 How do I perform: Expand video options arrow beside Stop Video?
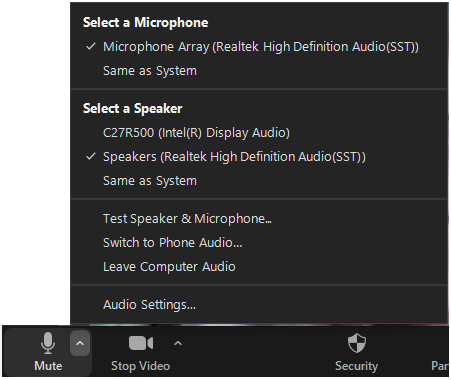pyautogui.click(x=178, y=343)
